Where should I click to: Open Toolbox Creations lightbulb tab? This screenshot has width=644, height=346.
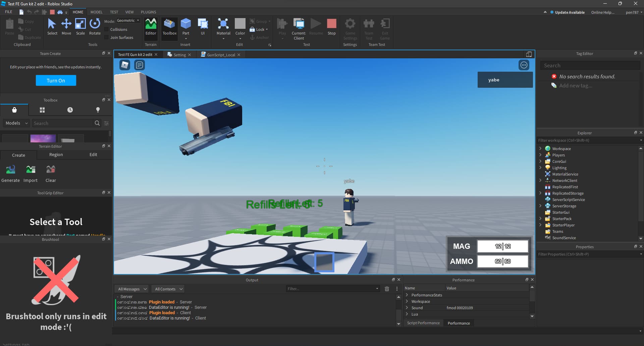tap(98, 110)
